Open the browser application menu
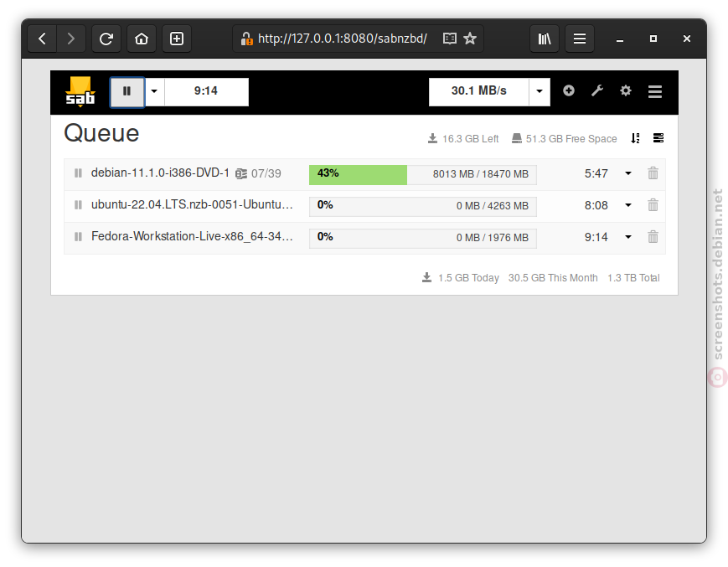Image resolution: width=728 pixels, height=567 pixels. (580, 39)
